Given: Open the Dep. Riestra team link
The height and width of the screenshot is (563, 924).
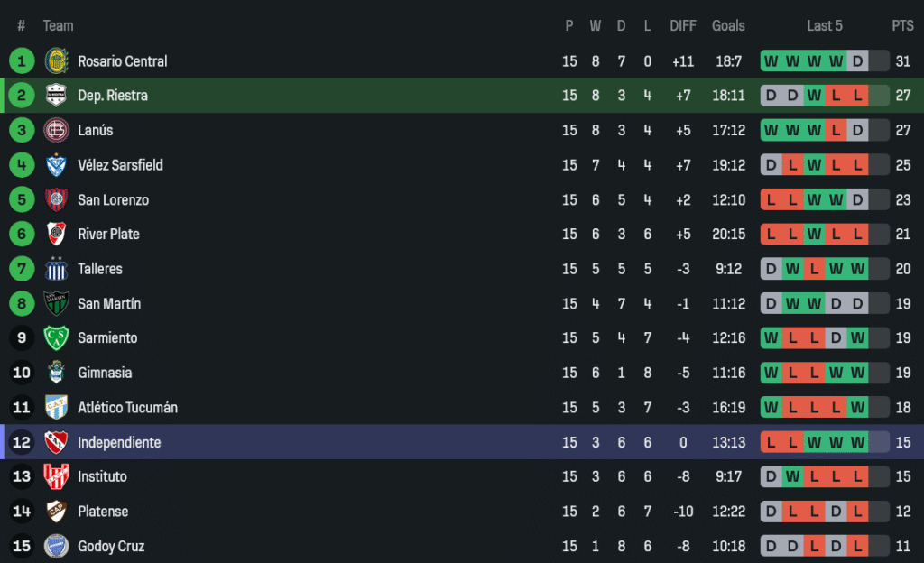Looking at the screenshot, I should pyautogui.click(x=113, y=96).
